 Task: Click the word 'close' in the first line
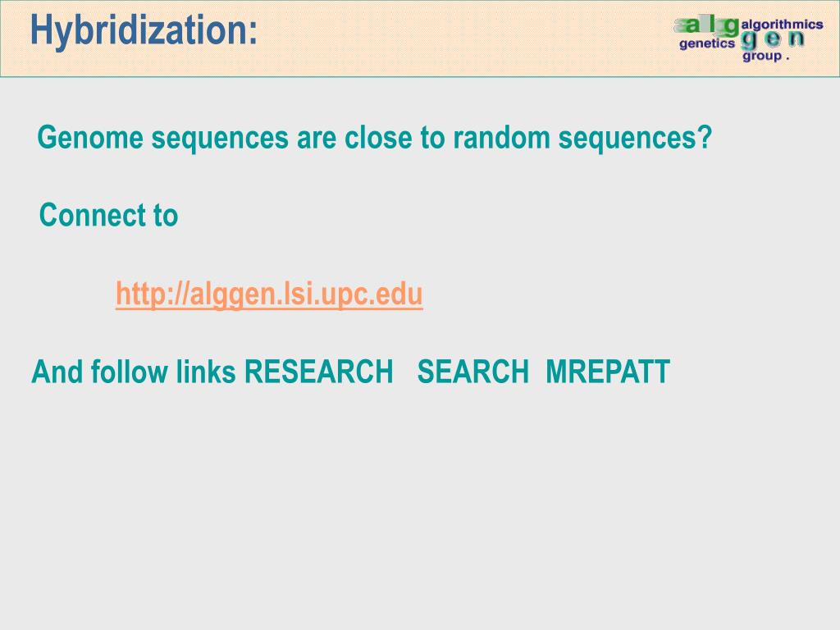point(378,138)
